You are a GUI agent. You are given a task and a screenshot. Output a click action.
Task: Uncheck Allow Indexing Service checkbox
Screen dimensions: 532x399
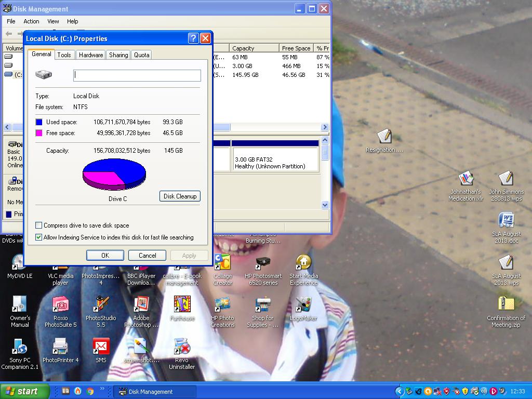pos(38,237)
